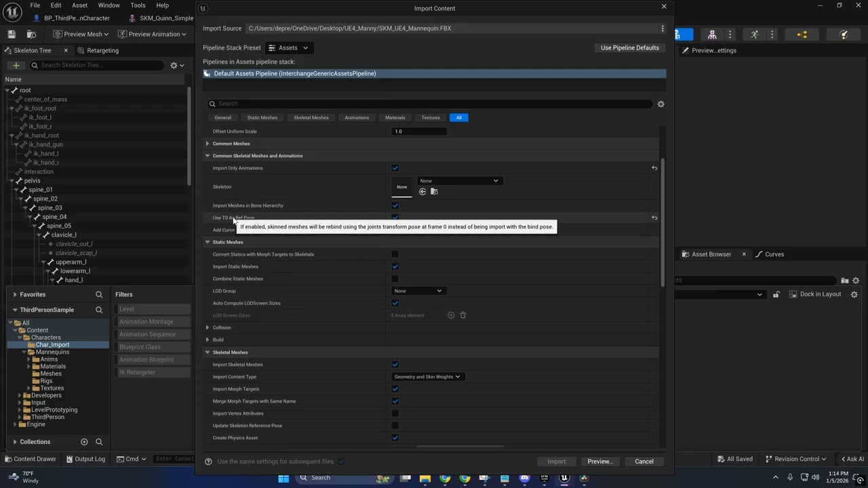Add element to LOD Screen Sizes array
This screenshot has height=488, width=868.
[451, 315]
